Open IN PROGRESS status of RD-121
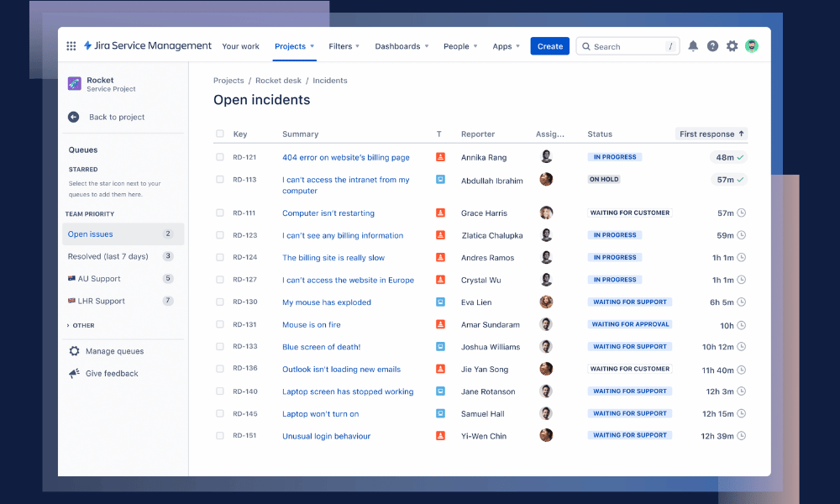 point(615,157)
